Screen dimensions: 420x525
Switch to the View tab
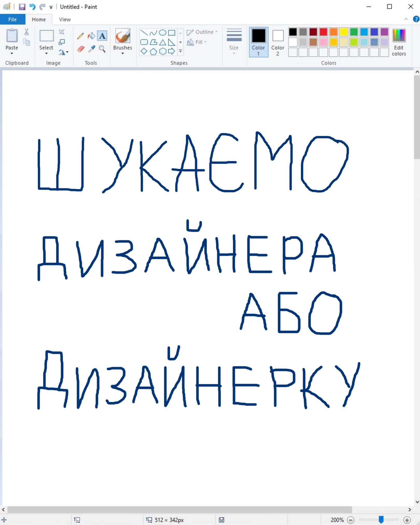point(65,19)
